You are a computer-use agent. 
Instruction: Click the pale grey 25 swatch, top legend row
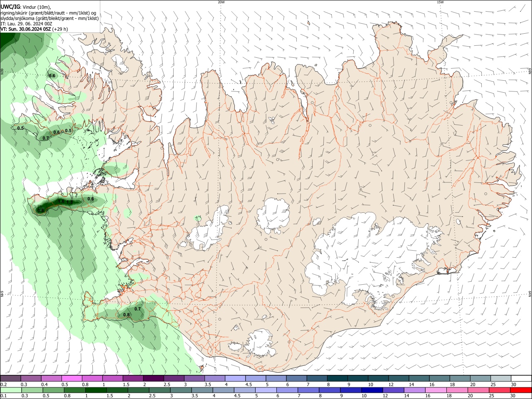[501, 378]
